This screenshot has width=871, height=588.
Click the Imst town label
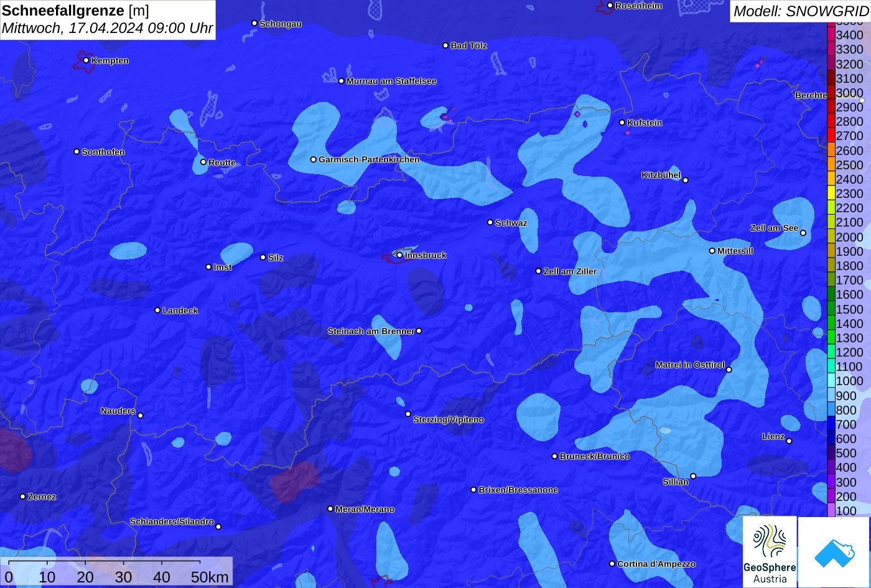[x=223, y=268]
